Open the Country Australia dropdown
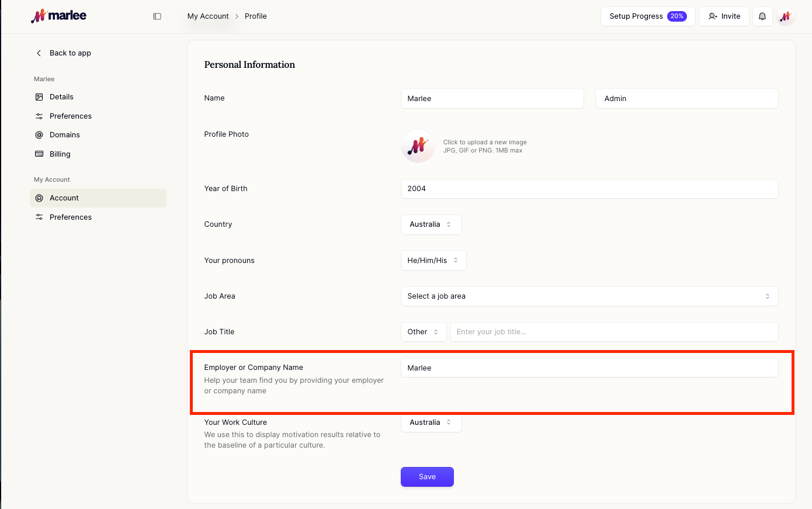812x509 pixels. pyautogui.click(x=431, y=224)
